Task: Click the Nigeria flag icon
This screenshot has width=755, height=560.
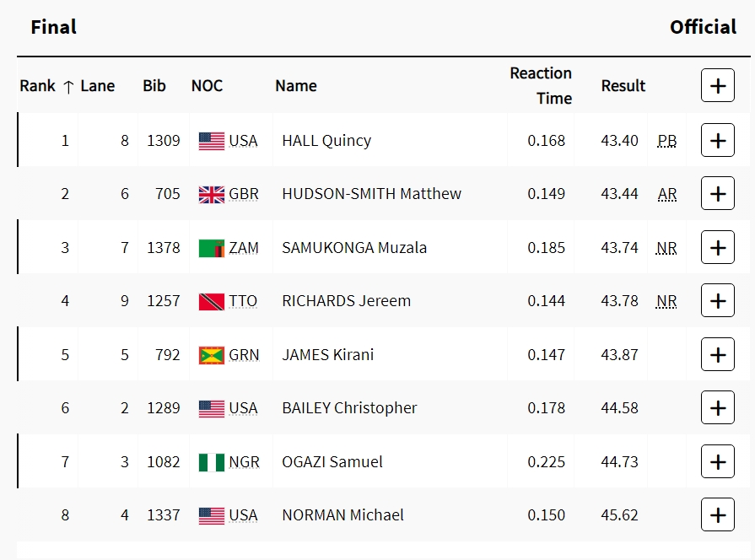Action: [211, 463]
